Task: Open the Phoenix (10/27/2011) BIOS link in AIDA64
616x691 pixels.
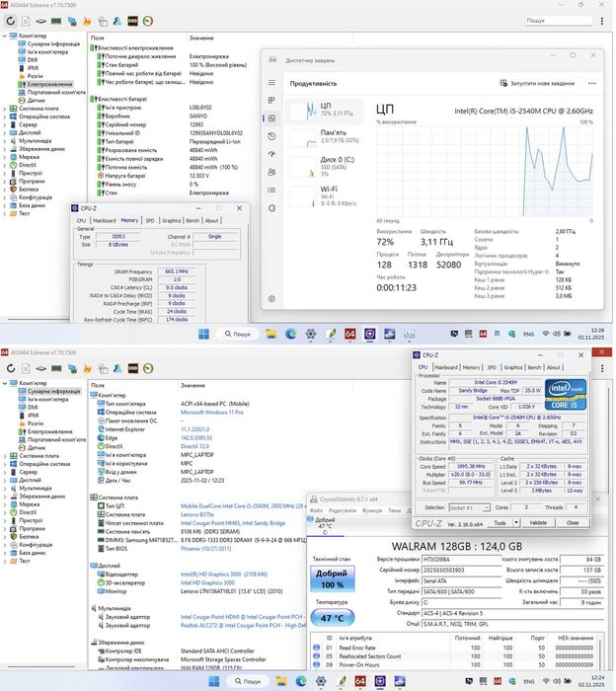Action: 205,549
